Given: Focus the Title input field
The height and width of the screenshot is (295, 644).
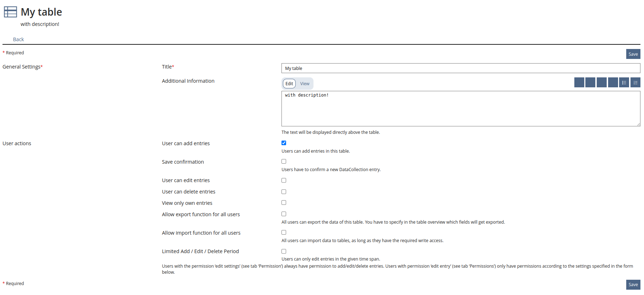Looking at the screenshot, I should (x=461, y=68).
